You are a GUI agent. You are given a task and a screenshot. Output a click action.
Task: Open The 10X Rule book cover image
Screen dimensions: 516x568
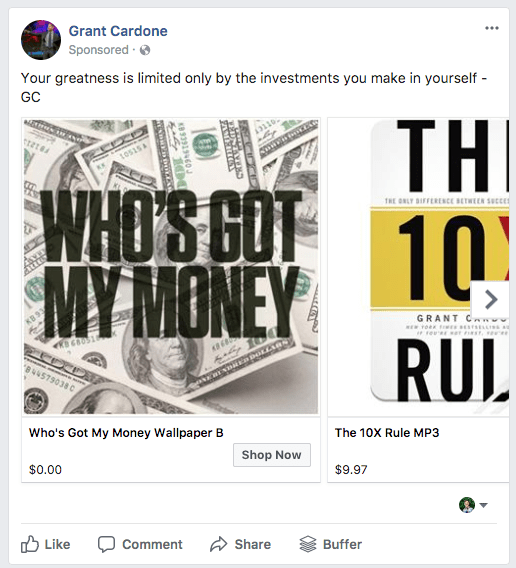tap(419, 267)
